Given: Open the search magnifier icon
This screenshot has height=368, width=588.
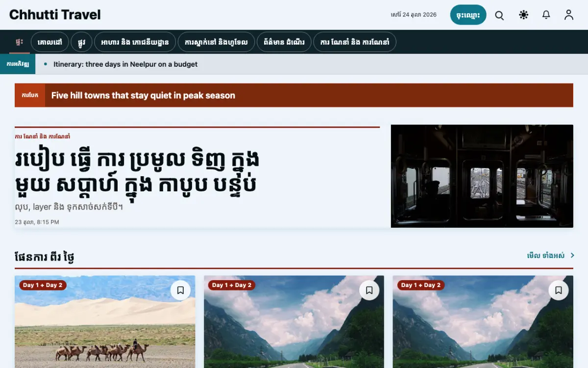Looking at the screenshot, I should click(x=499, y=15).
